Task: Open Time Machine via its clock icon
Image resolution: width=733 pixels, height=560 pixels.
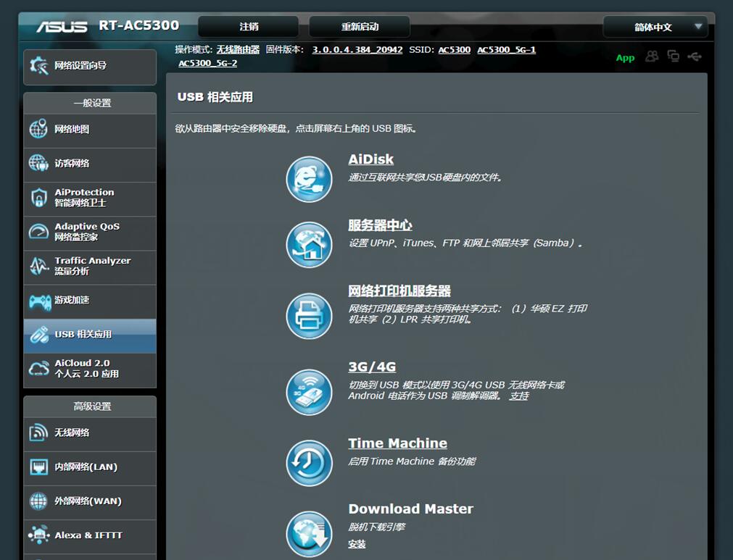Action: point(309,461)
